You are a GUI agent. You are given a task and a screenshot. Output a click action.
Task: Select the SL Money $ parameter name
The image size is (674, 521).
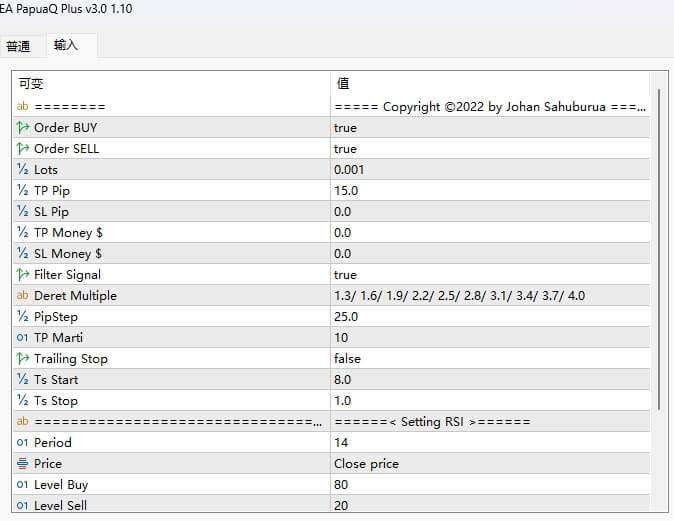(68, 254)
